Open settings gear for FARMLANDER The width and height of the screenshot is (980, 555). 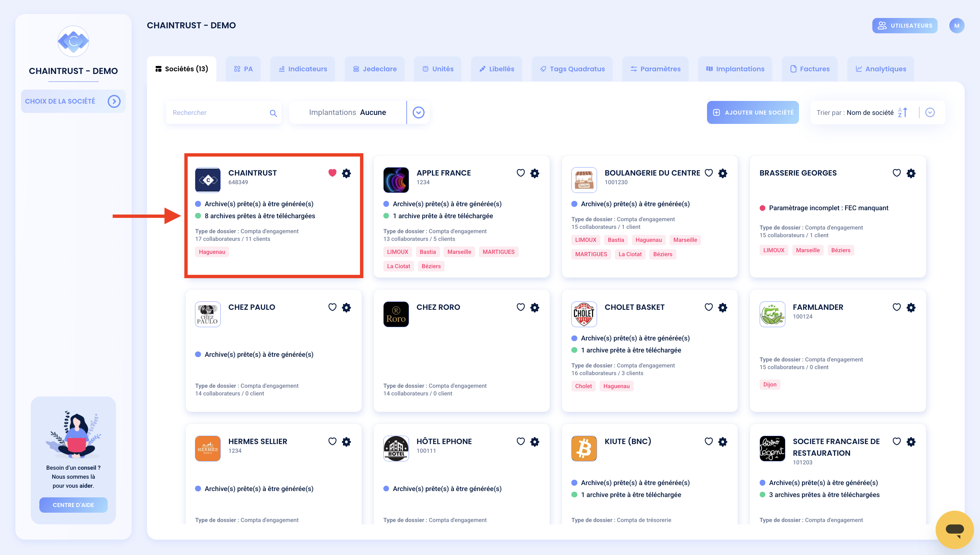[x=911, y=307]
